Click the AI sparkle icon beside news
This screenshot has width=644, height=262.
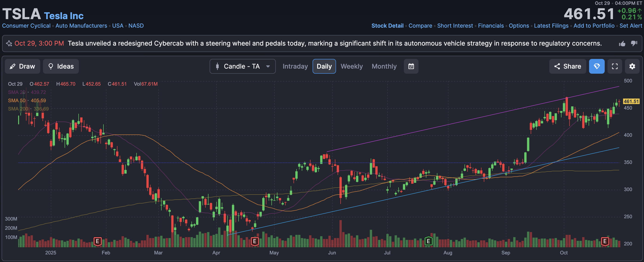click(9, 44)
